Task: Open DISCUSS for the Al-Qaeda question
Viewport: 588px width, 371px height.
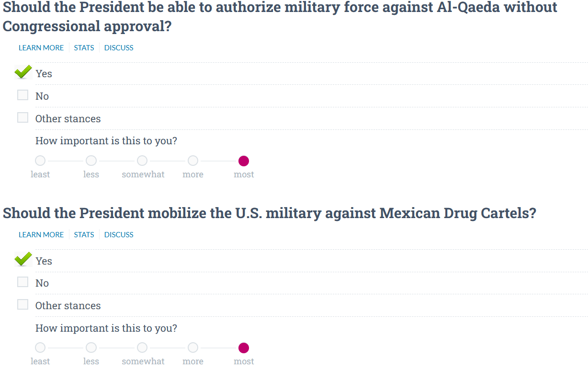Action: (119, 47)
